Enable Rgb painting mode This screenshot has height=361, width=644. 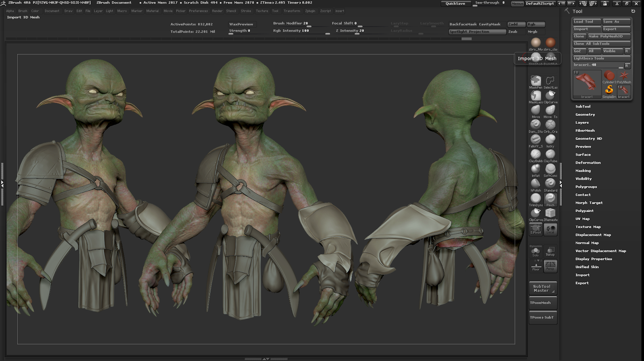click(x=536, y=24)
